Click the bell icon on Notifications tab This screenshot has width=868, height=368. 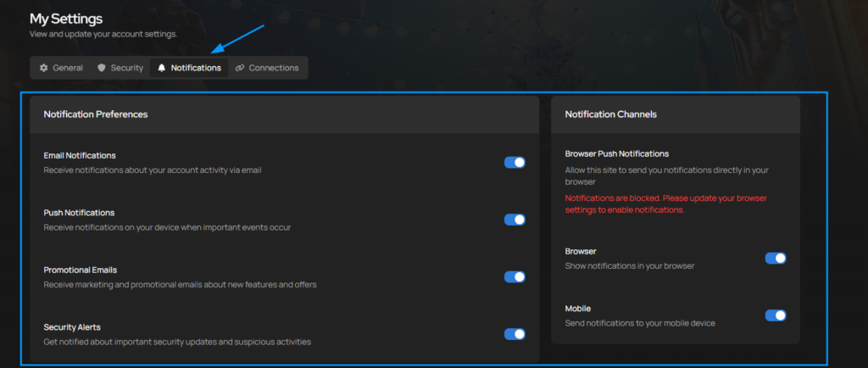pos(162,68)
